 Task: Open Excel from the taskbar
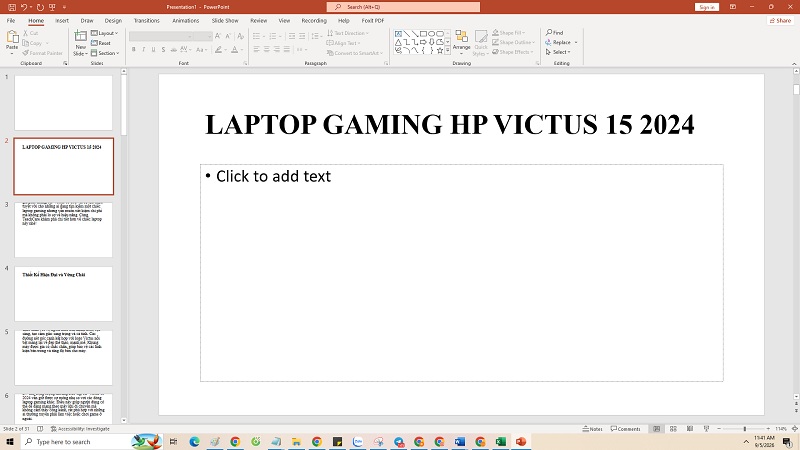point(501,441)
